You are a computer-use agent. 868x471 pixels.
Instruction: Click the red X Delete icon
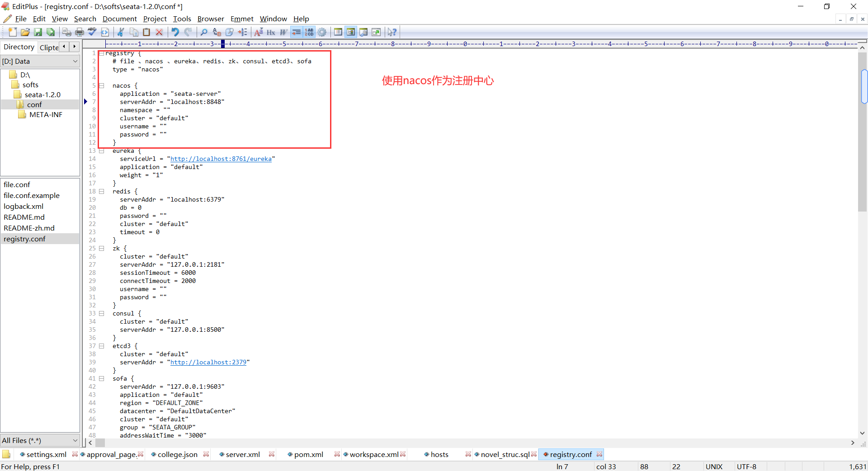click(x=159, y=32)
